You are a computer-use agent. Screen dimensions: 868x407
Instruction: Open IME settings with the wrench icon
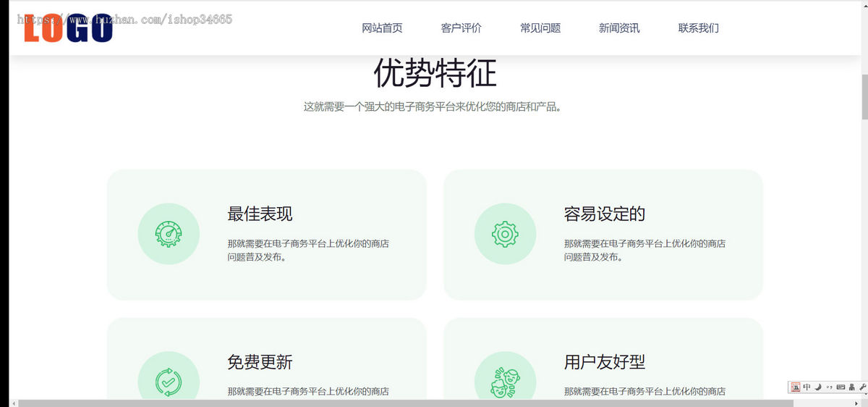(862, 387)
